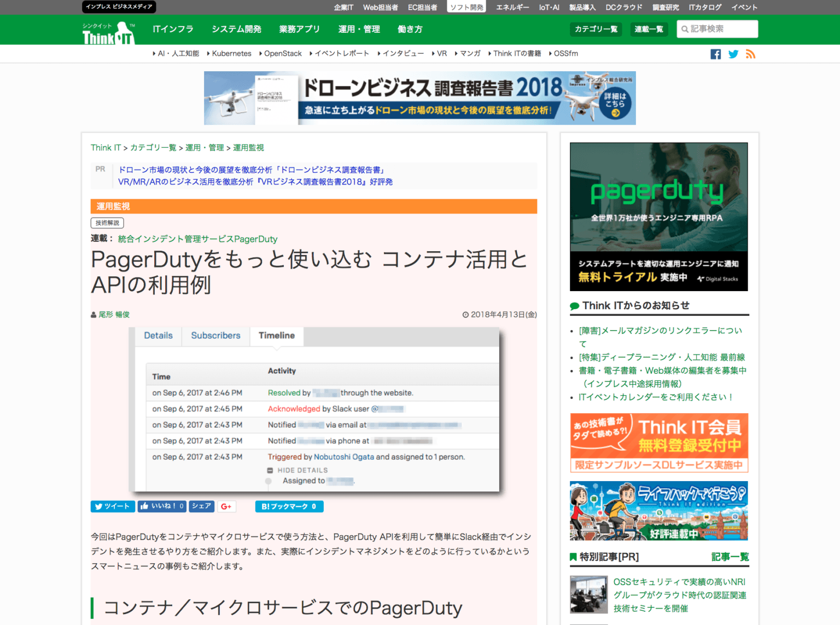The height and width of the screenshot is (625, 840).
Task: Click the pagerduty 無料トライアル ad banner
Action: click(658, 217)
